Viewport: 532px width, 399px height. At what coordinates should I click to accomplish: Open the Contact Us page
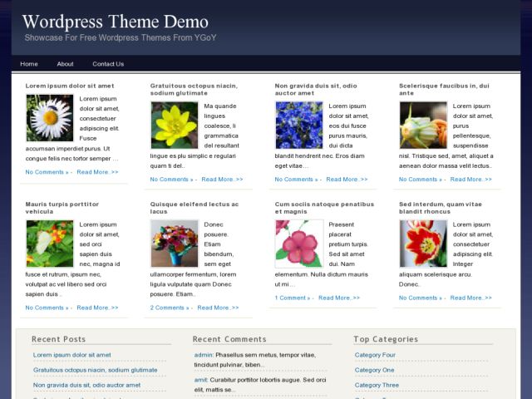[108, 64]
